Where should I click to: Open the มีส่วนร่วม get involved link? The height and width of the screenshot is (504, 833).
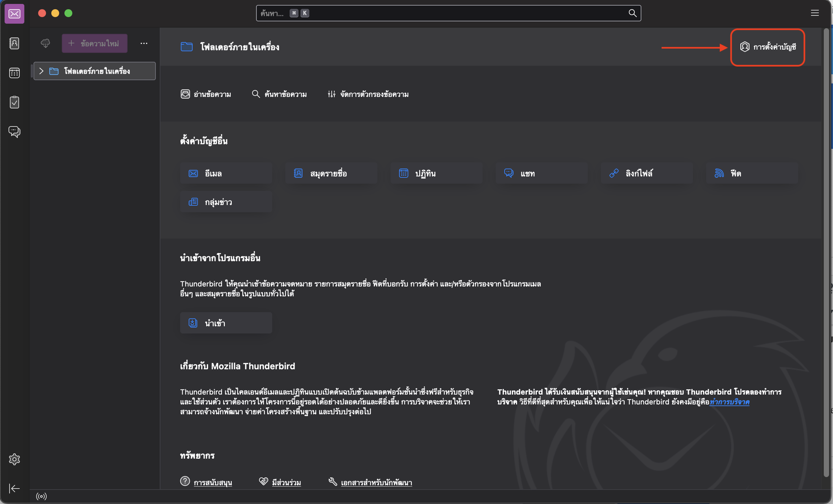tap(286, 482)
